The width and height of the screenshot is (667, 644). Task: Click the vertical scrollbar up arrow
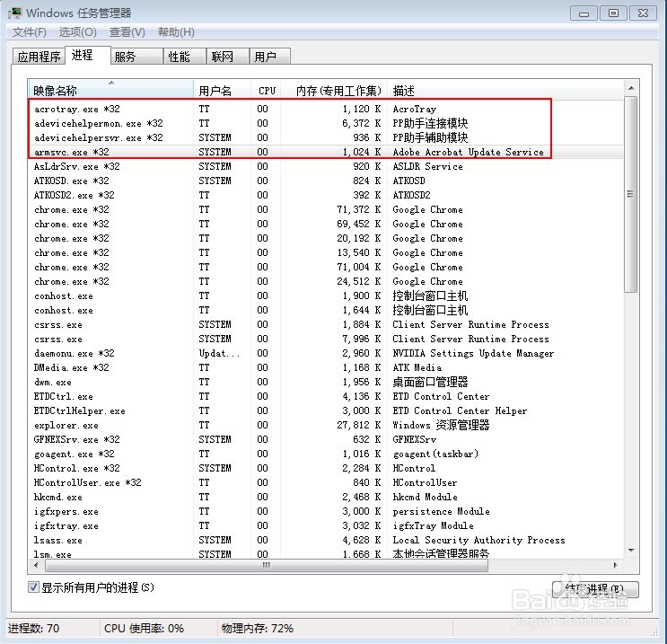(x=631, y=88)
